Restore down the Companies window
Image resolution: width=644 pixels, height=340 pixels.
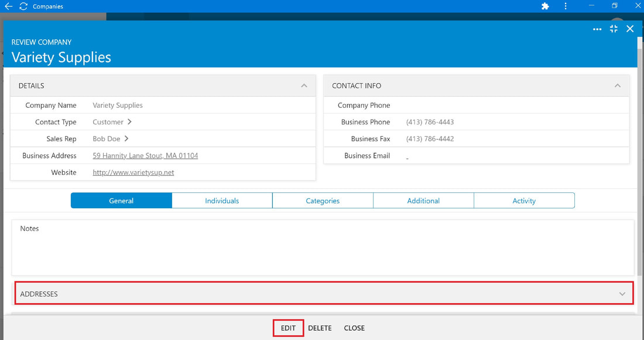614,6
